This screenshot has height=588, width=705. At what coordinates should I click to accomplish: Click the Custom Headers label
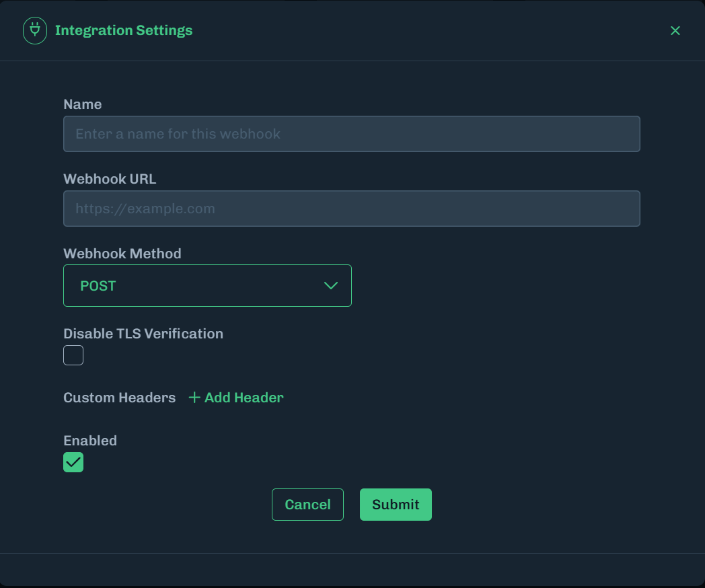tap(119, 398)
